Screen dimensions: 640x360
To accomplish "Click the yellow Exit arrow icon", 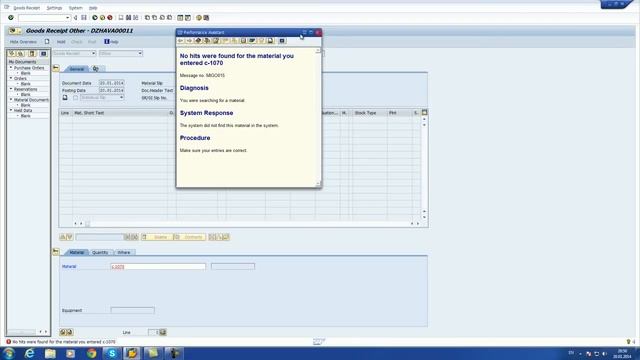I will click(x=102, y=18).
